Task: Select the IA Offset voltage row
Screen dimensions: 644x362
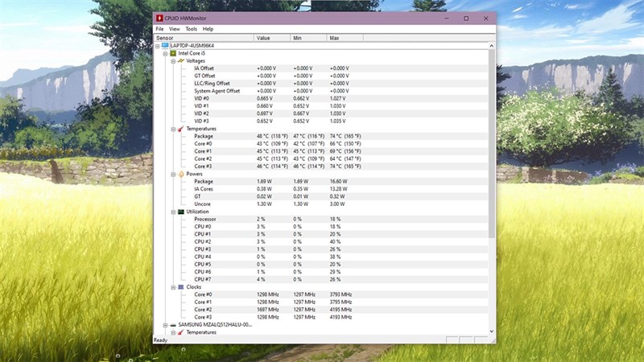Action: (x=341, y=68)
